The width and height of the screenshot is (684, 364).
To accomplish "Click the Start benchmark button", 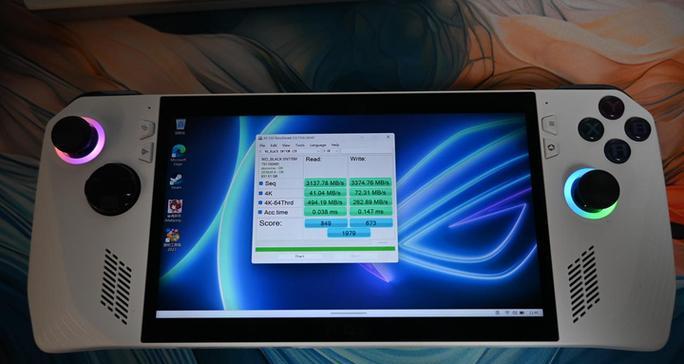I will [299, 257].
